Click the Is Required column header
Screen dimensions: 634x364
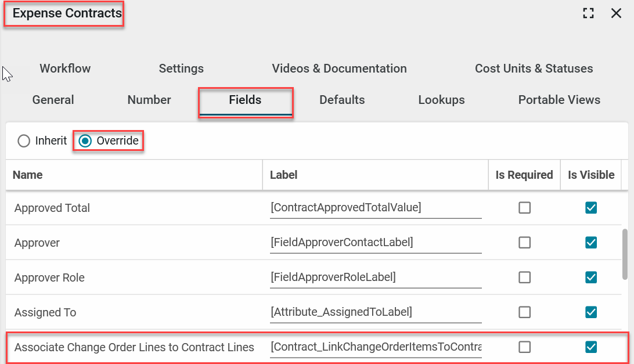tap(524, 175)
